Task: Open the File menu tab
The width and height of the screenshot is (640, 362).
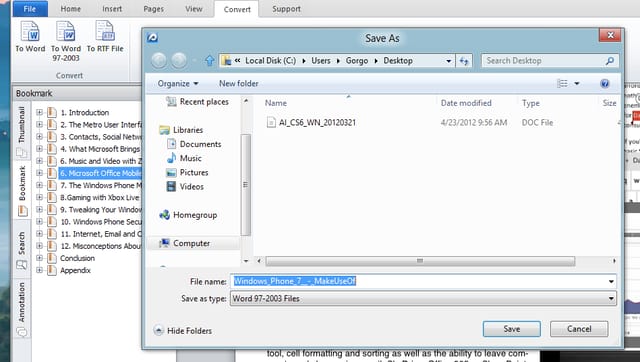Action: 30,9
